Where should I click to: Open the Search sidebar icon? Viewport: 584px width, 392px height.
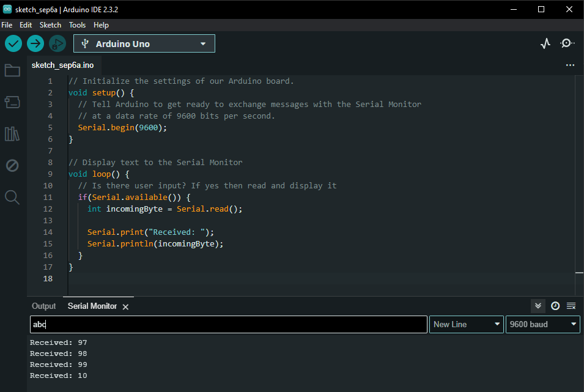(x=12, y=197)
